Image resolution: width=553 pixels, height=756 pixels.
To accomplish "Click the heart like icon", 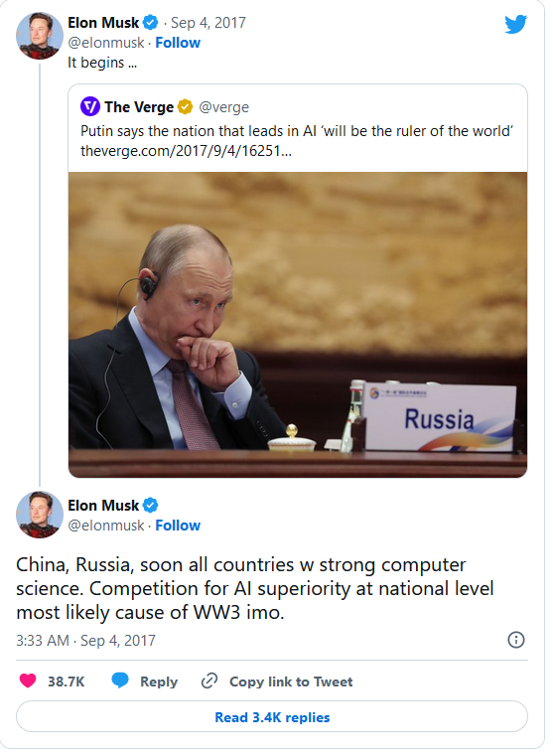I will (28, 680).
